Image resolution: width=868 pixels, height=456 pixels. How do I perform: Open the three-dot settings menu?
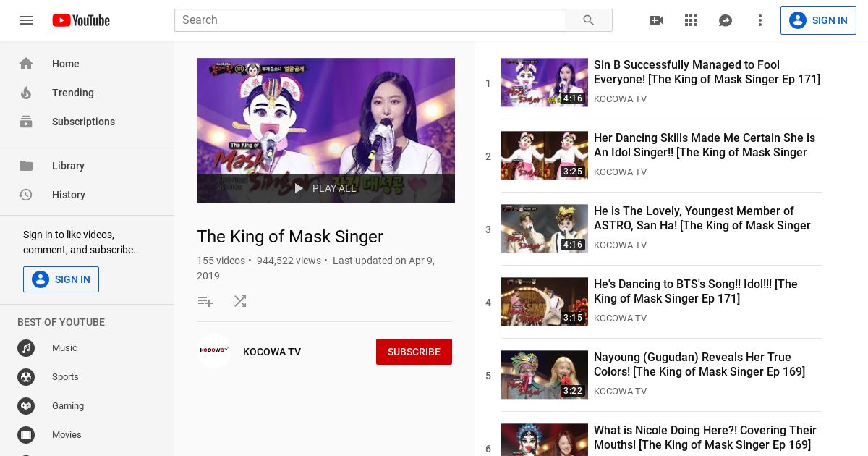[760, 20]
